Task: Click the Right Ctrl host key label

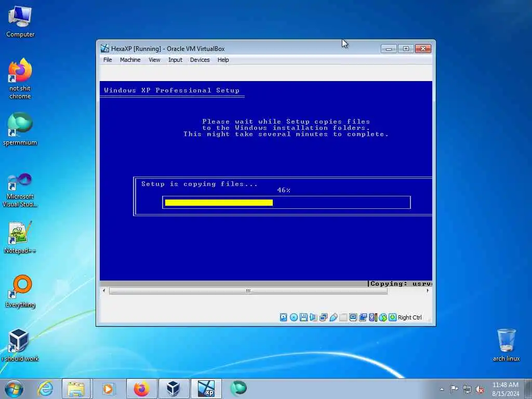Action: pyautogui.click(x=410, y=317)
